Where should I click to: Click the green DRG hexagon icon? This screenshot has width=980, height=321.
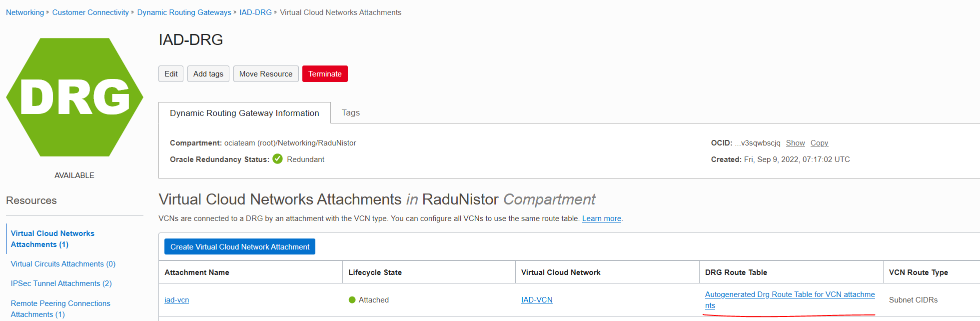pyautogui.click(x=74, y=97)
